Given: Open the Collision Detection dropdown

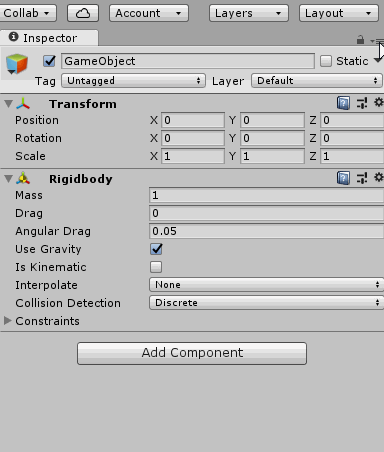Looking at the screenshot, I should tap(266, 303).
